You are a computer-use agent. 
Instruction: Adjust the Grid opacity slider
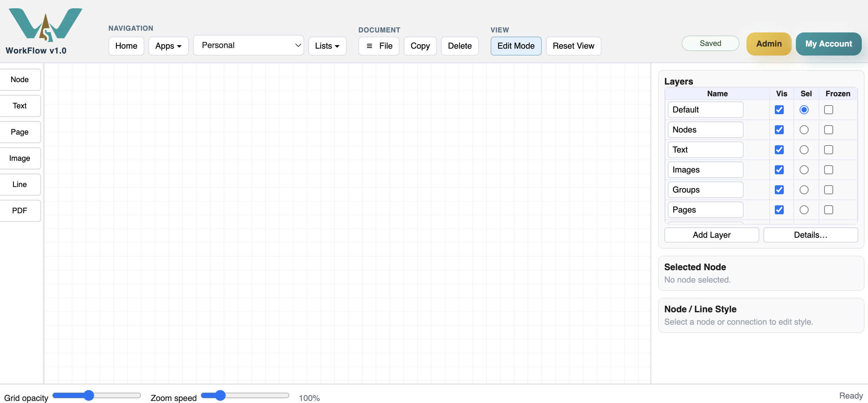97,395
